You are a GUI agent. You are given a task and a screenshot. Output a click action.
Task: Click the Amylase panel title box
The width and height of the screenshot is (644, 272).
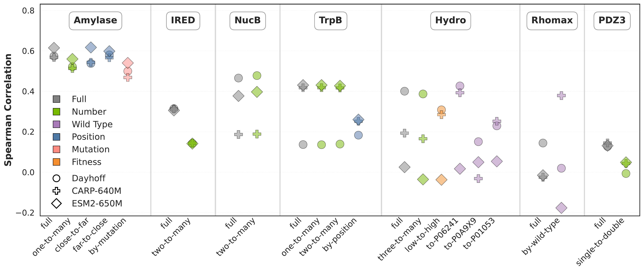[95, 20]
